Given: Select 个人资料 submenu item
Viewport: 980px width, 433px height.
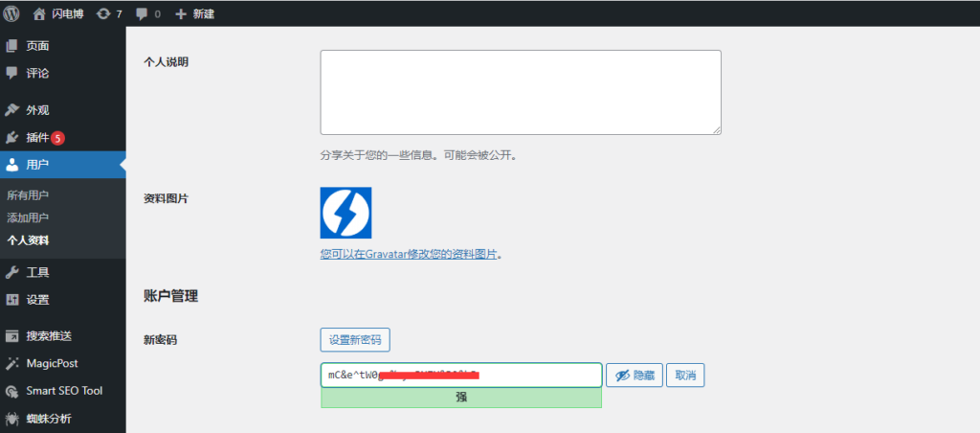Looking at the screenshot, I should click(28, 240).
